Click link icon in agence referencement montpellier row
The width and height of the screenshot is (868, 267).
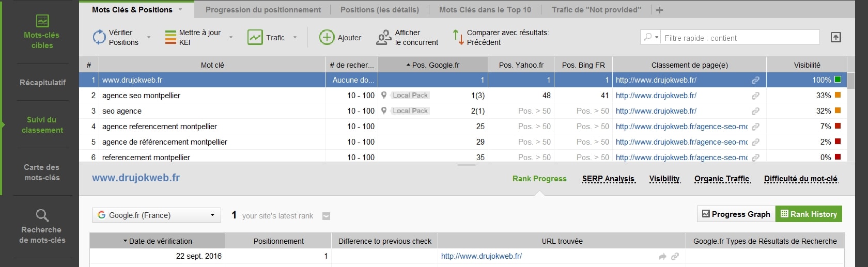pos(755,127)
